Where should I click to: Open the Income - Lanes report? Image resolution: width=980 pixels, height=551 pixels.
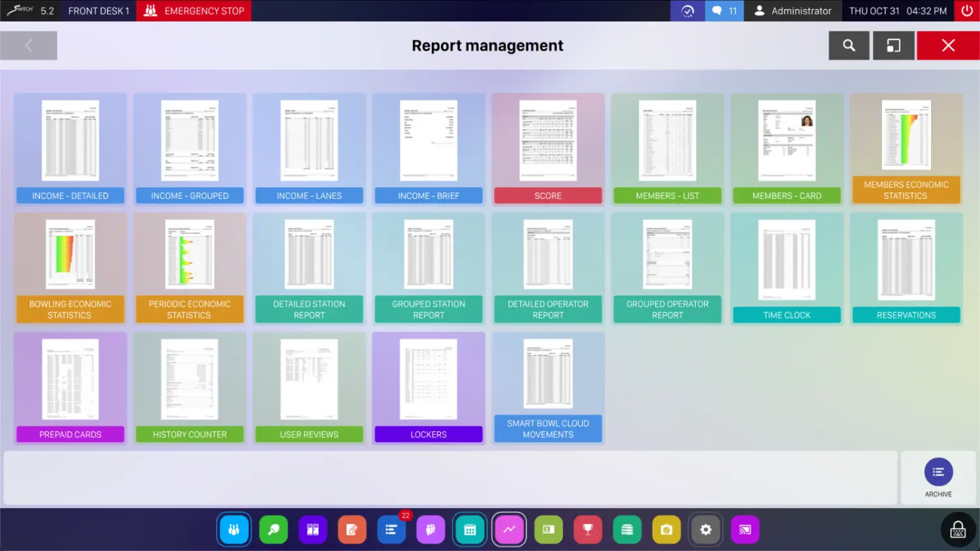(x=309, y=150)
